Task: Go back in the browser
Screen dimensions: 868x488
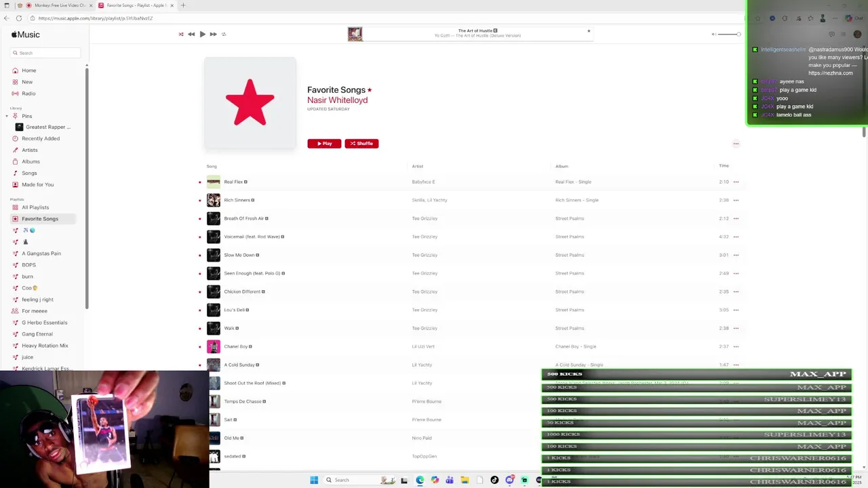Action: click(7, 18)
